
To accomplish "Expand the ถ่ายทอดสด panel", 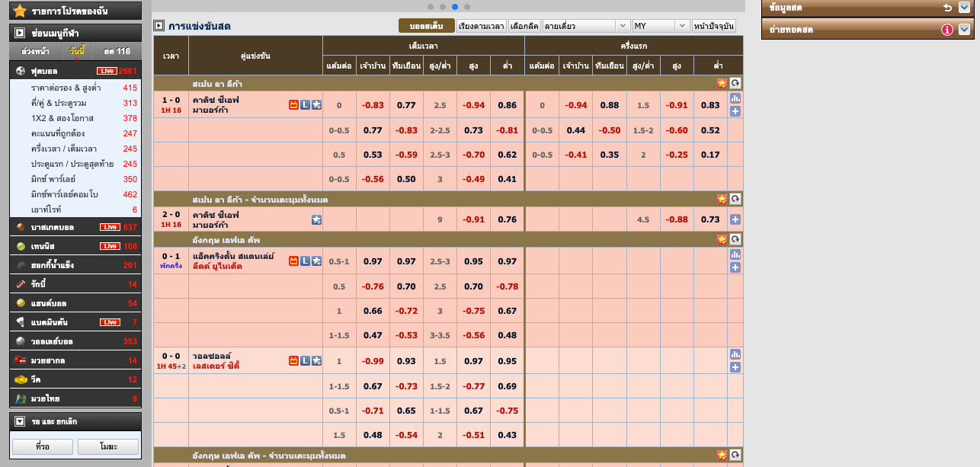I will click(x=964, y=30).
